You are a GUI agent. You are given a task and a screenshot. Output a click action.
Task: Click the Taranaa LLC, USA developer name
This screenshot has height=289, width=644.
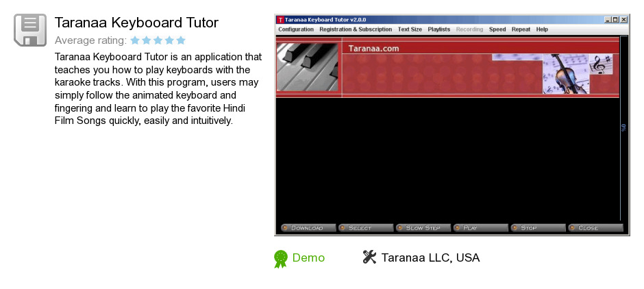point(430,257)
